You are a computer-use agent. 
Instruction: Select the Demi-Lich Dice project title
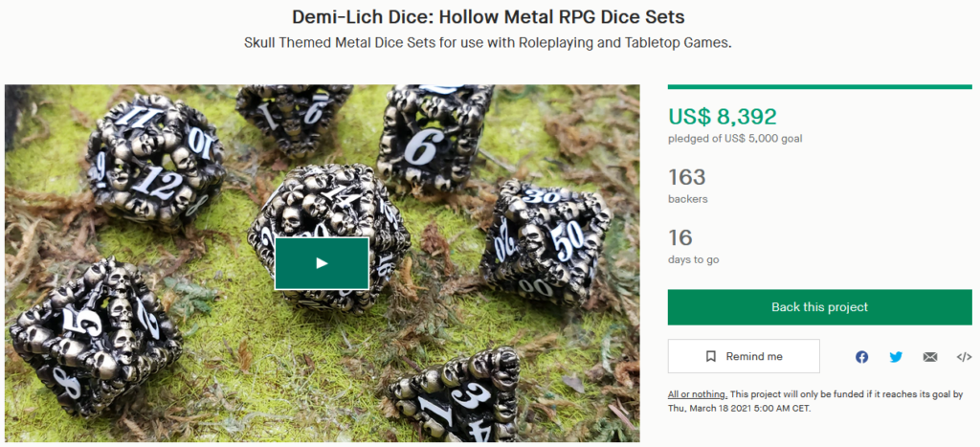[488, 17]
